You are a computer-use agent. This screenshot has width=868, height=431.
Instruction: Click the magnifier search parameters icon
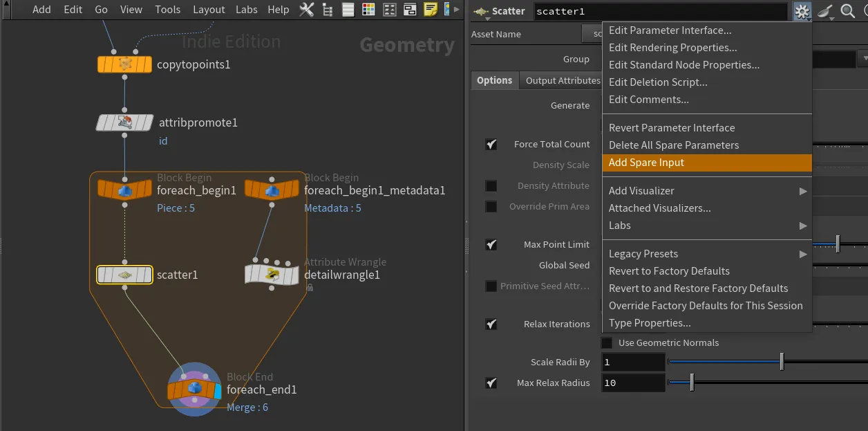click(x=848, y=11)
